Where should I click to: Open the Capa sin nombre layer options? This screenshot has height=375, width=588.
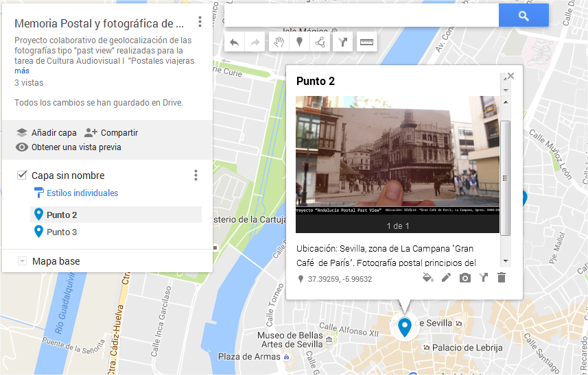point(196,175)
